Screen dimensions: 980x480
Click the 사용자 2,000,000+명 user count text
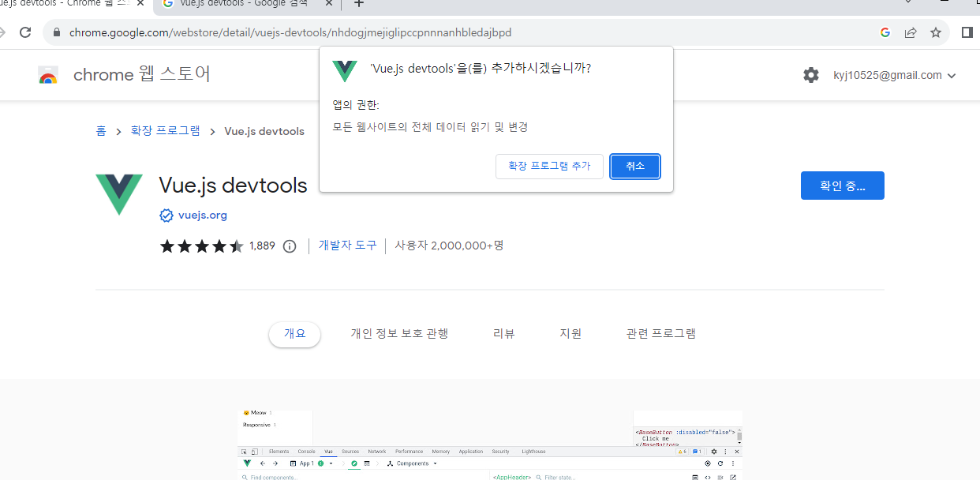click(x=449, y=246)
